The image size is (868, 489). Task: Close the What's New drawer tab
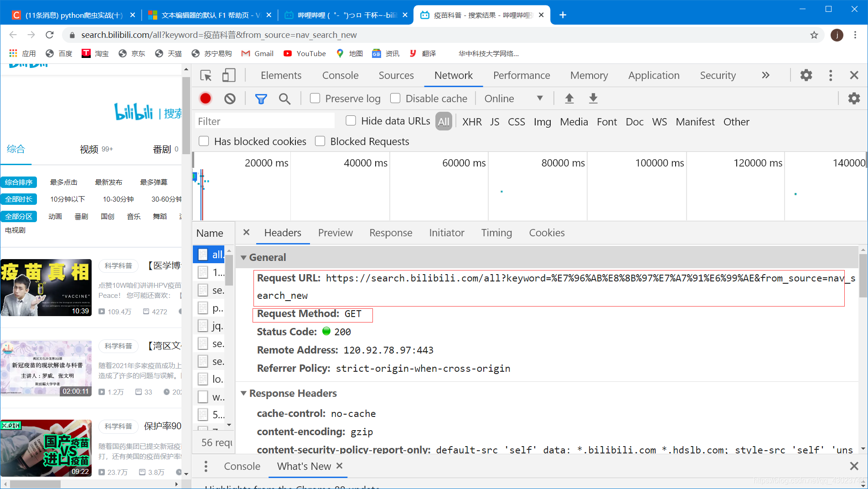click(x=339, y=466)
